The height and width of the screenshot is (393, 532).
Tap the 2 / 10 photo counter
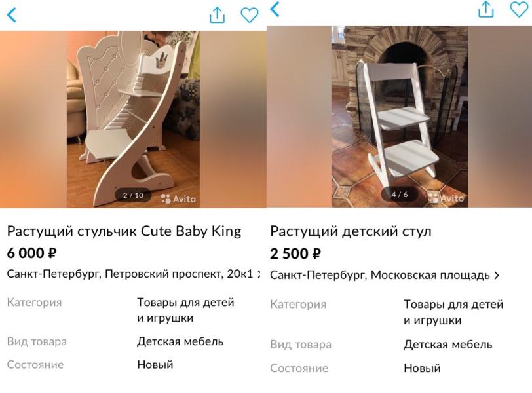pos(133,195)
